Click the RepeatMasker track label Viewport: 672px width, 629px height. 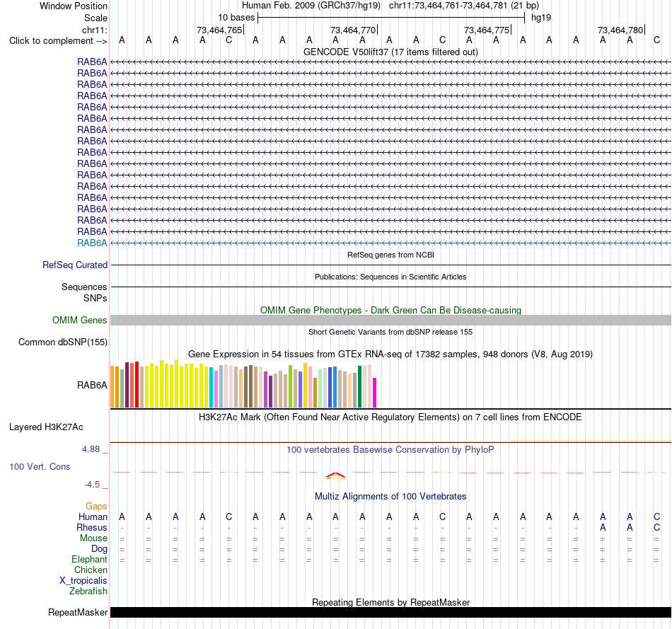tap(78, 612)
